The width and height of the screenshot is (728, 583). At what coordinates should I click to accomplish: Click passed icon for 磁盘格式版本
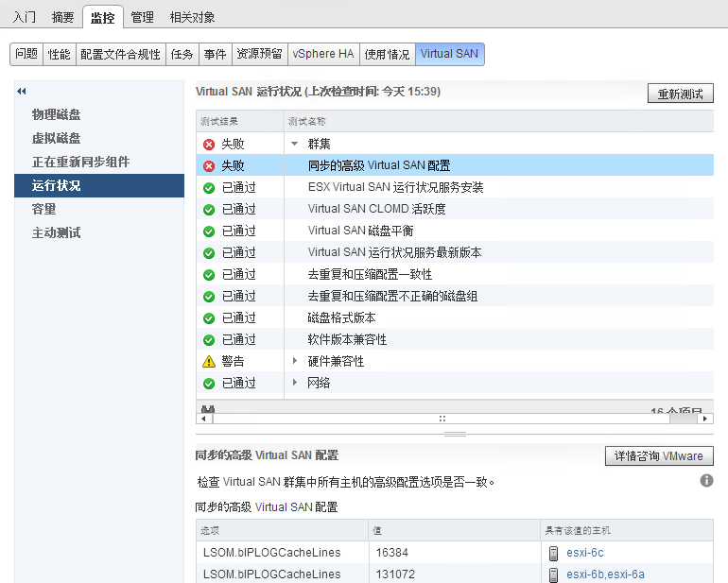(209, 318)
